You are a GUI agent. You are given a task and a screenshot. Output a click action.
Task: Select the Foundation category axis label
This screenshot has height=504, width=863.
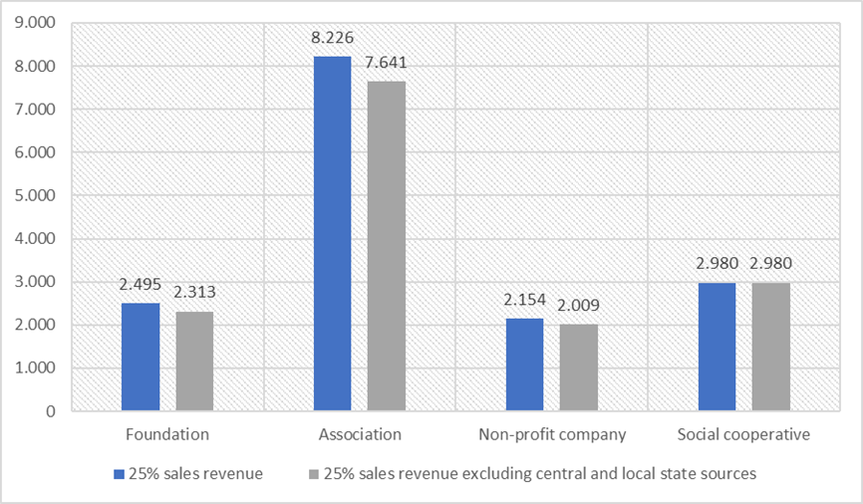[x=167, y=434]
